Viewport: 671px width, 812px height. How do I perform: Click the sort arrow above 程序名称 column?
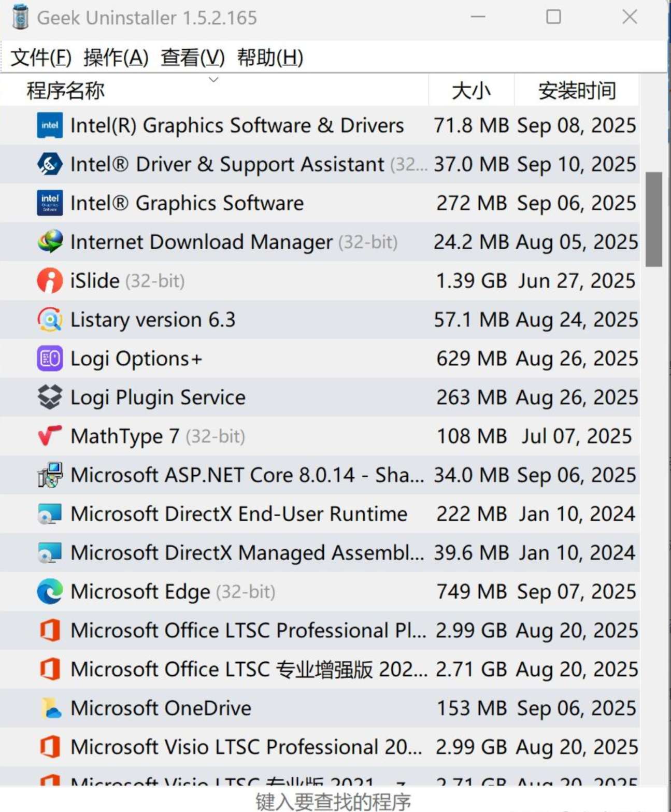tap(213, 79)
